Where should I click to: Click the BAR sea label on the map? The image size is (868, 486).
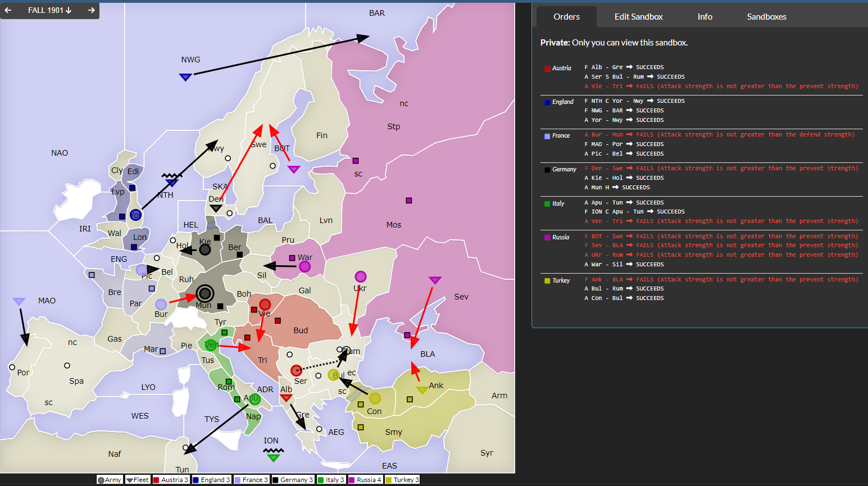[x=377, y=13]
